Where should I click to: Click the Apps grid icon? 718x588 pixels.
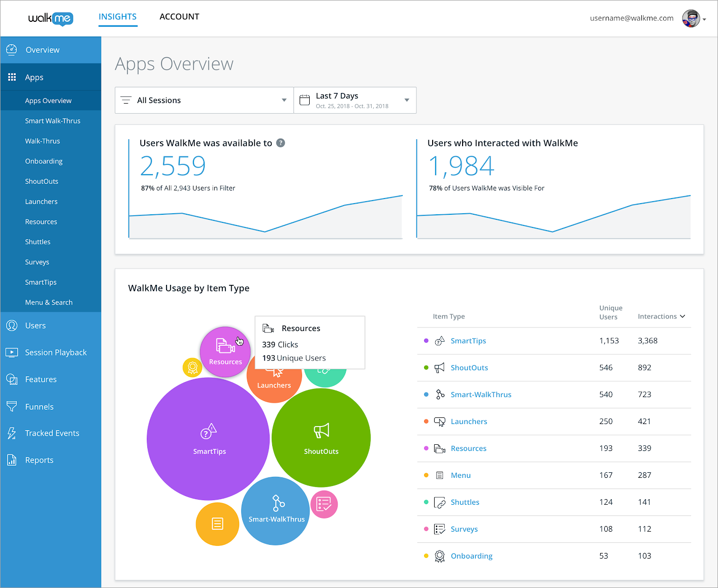pyautogui.click(x=12, y=77)
